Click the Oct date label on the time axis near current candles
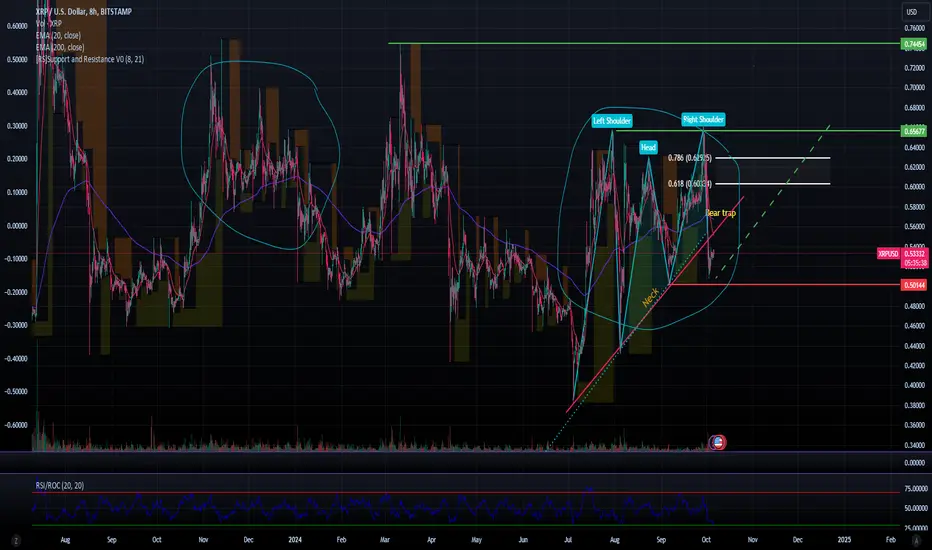This screenshot has height=550, width=932. [706, 540]
